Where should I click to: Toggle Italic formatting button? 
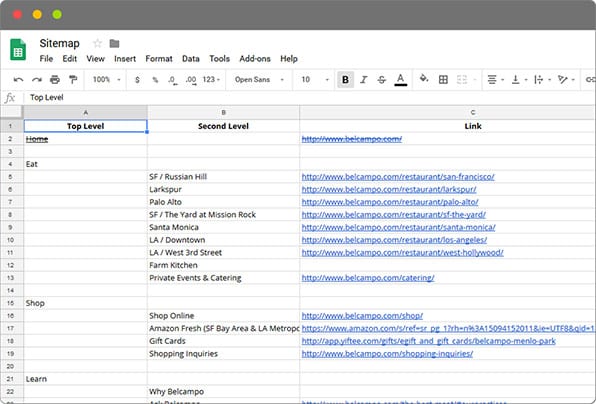(x=364, y=79)
